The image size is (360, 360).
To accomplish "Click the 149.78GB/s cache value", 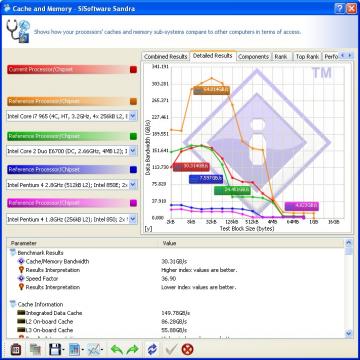I will pos(176,313).
